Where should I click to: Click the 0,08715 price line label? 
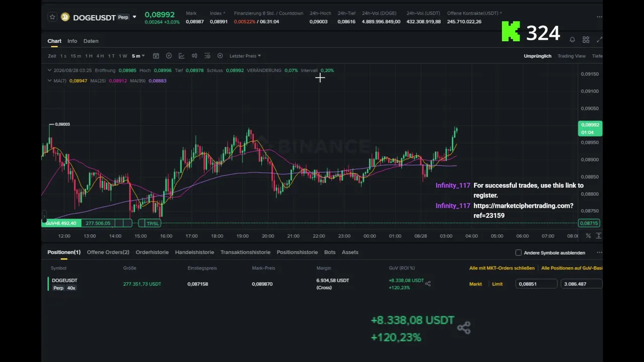point(589,223)
